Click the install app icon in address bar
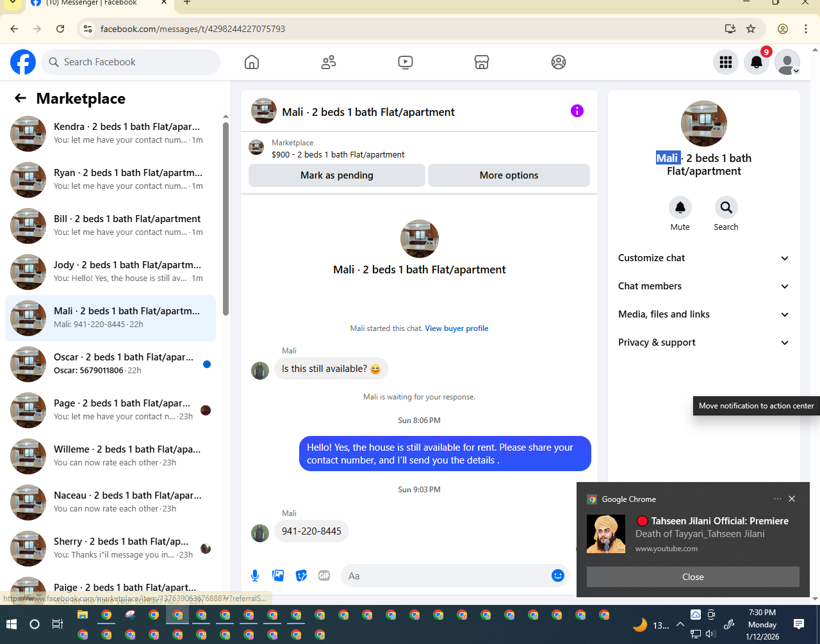 pyautogui.click(x=730, y=29)
